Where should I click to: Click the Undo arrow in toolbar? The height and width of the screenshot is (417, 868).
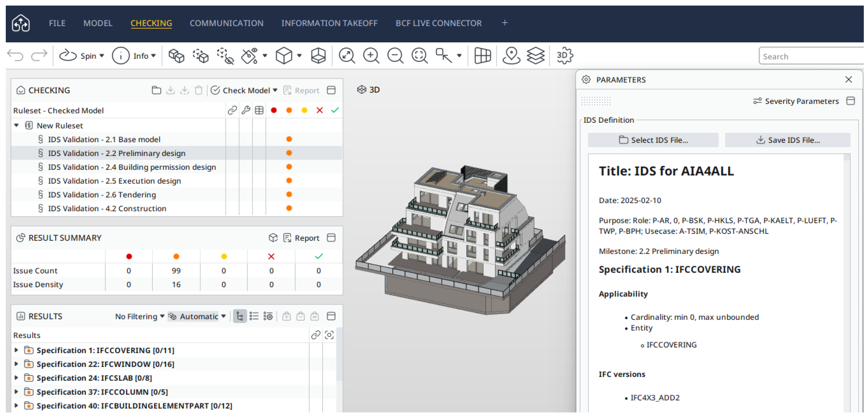point(16,56)
